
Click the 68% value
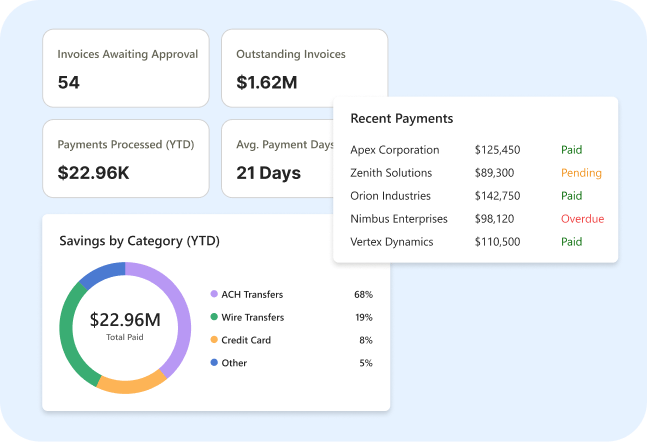[364, 295]
